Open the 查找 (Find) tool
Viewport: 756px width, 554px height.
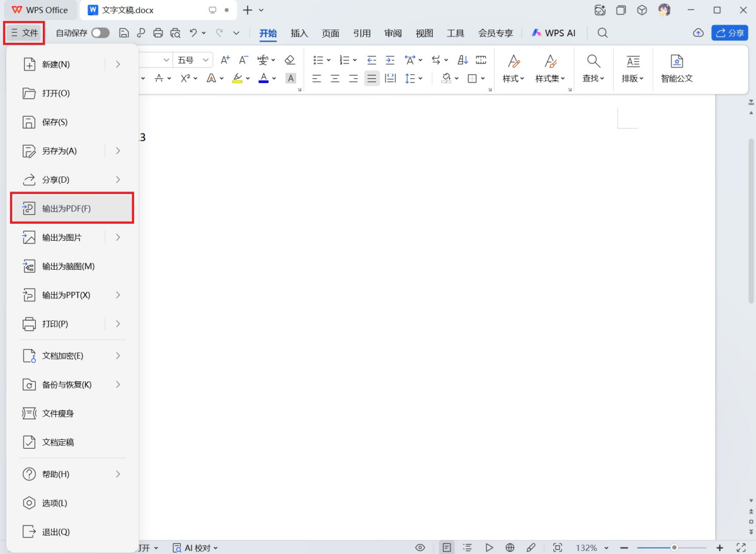coord(592,68)
